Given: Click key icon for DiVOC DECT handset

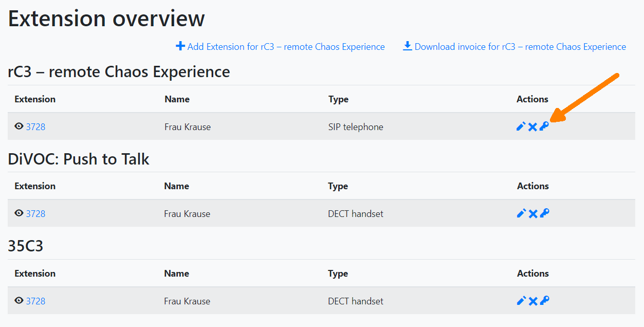Looking at the screenshot, I should pyautogui.click(x=545, y=213).
